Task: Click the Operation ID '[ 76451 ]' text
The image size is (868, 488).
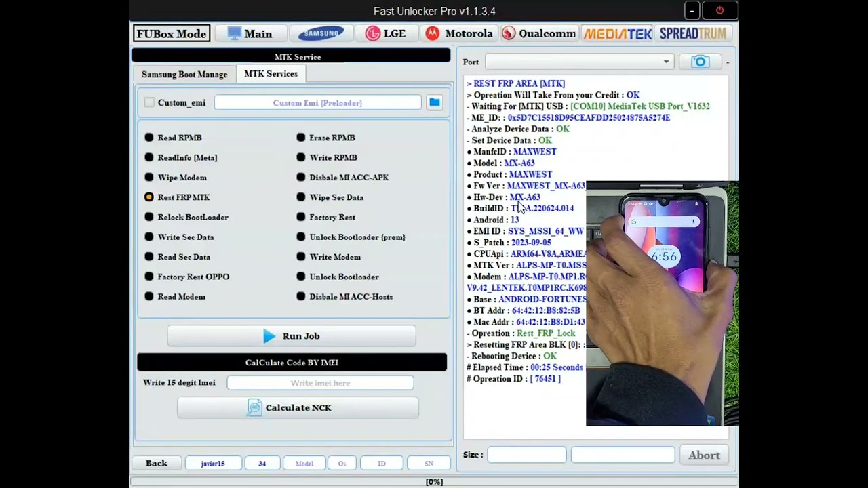Action: 545,379
